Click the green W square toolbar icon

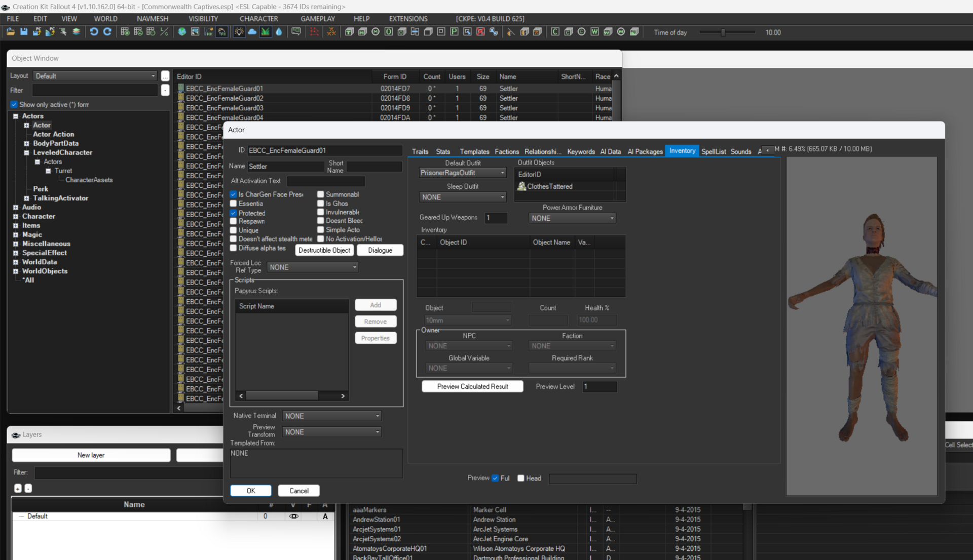point(594,32)
